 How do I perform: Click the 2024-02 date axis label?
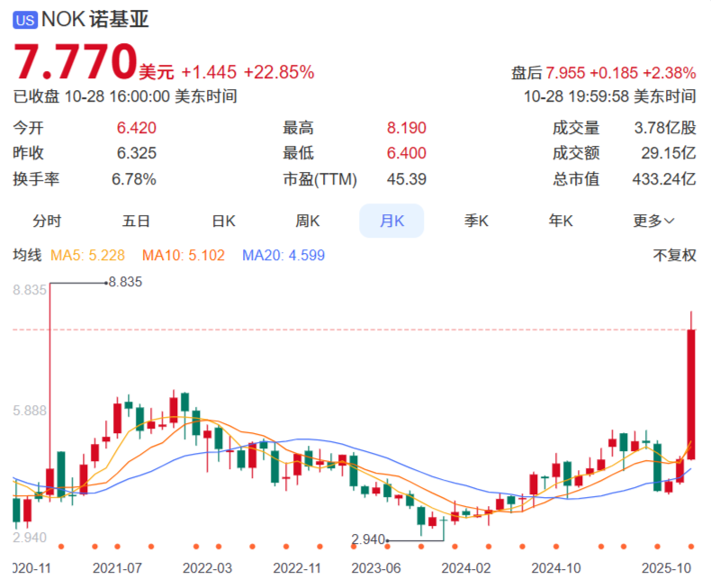466,568
